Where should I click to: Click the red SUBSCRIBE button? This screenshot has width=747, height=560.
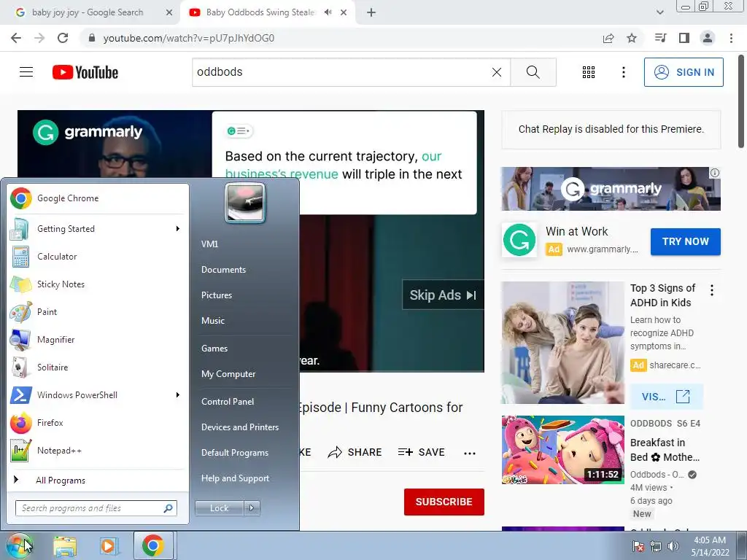coord(444,502)
